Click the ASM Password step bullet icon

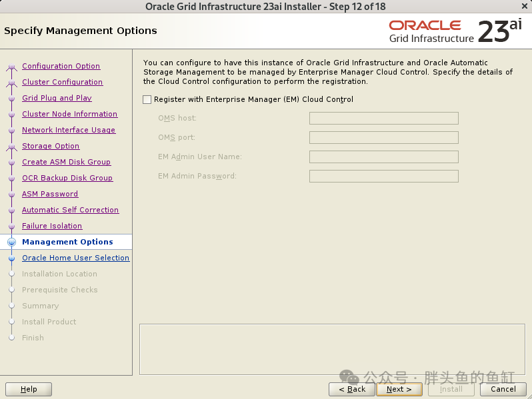pyautogui.click(x=11, y=195)
